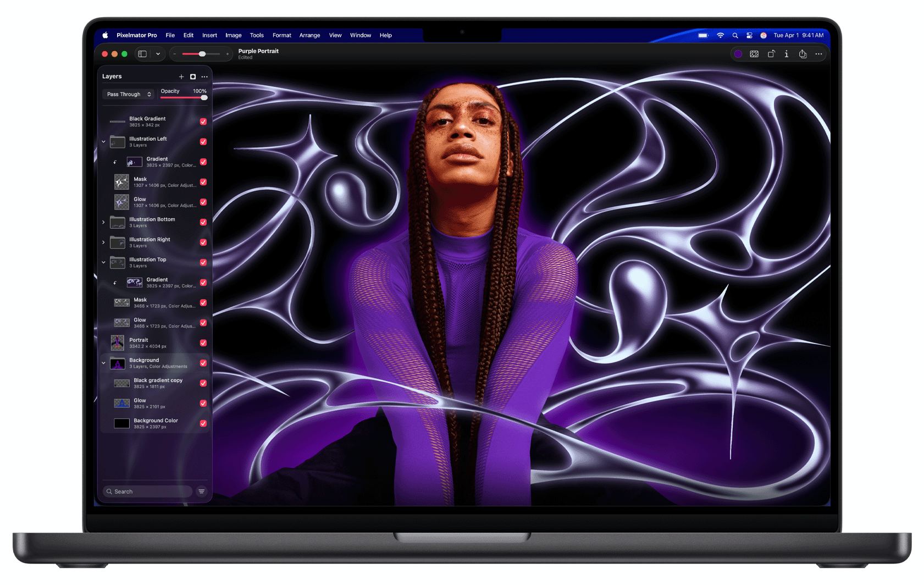Open the Arrange menu
Image resolution: width=924 pixels, height=585 pixels.
[309, 35]
